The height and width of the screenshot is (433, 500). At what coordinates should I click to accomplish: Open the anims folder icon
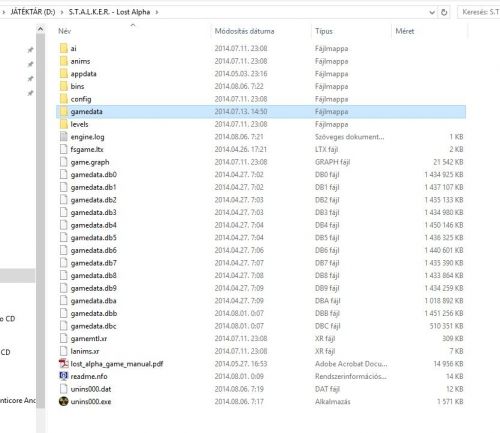[x=64, y=61]
